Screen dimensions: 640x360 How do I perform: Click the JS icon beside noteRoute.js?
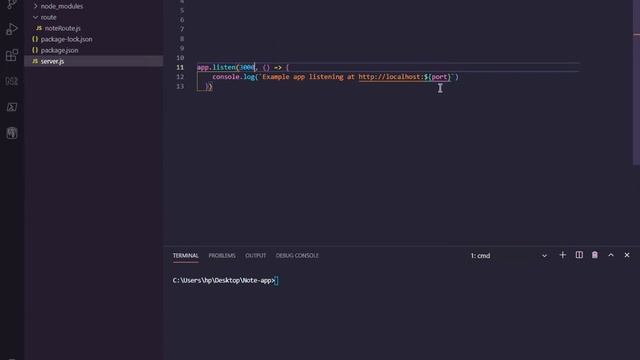[x=39, y=28]
